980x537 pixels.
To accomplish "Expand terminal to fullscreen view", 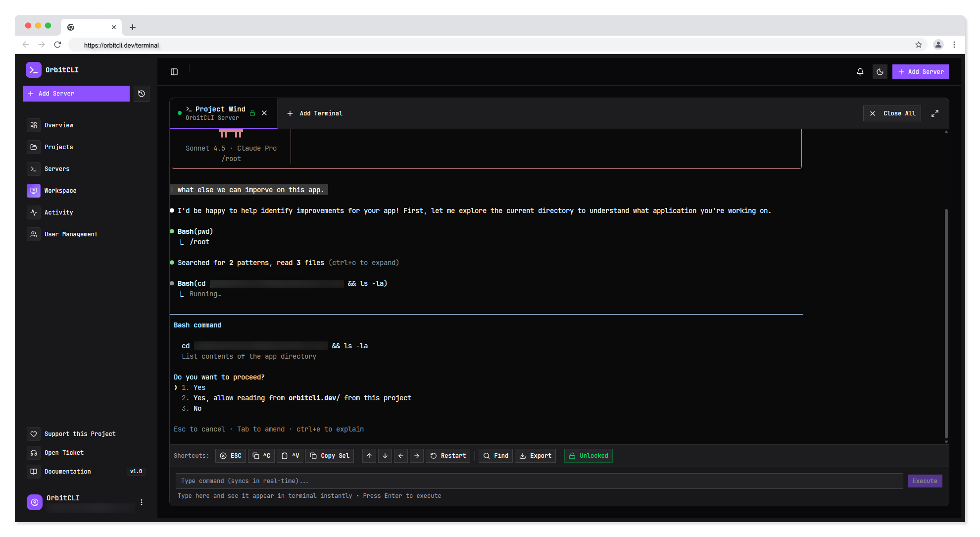I will (x=935, y=113).
